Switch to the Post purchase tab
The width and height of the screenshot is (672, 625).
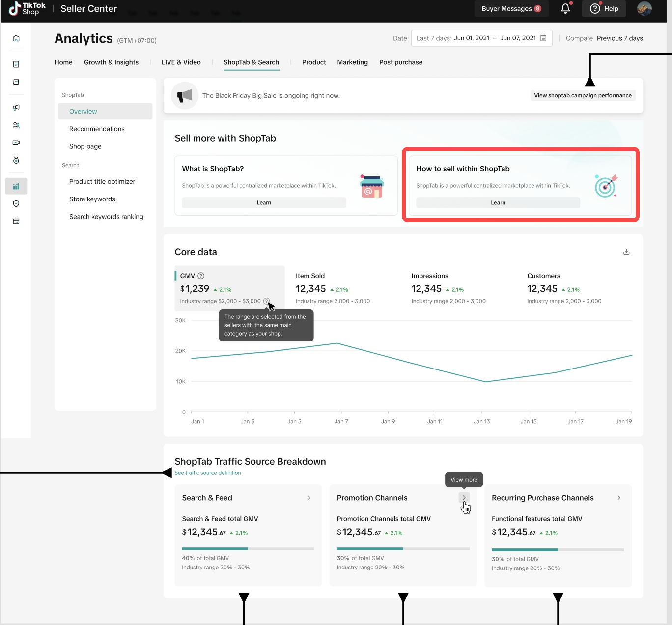[x=401, y=62]
